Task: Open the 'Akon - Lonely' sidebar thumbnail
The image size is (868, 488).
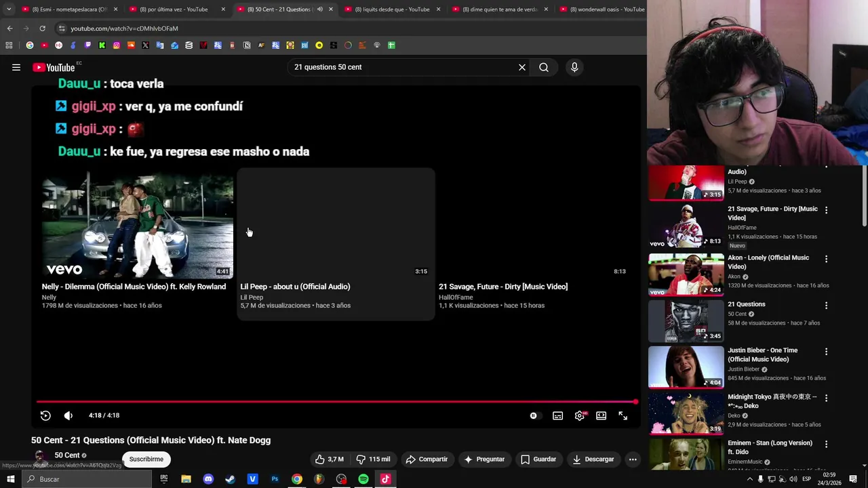Action: pos(686,274)
